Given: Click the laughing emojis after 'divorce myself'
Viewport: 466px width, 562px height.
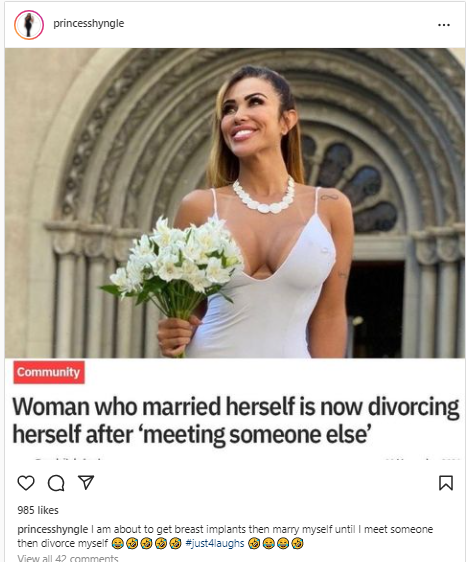Looking at the screenshot, I should tap(147, 543).
